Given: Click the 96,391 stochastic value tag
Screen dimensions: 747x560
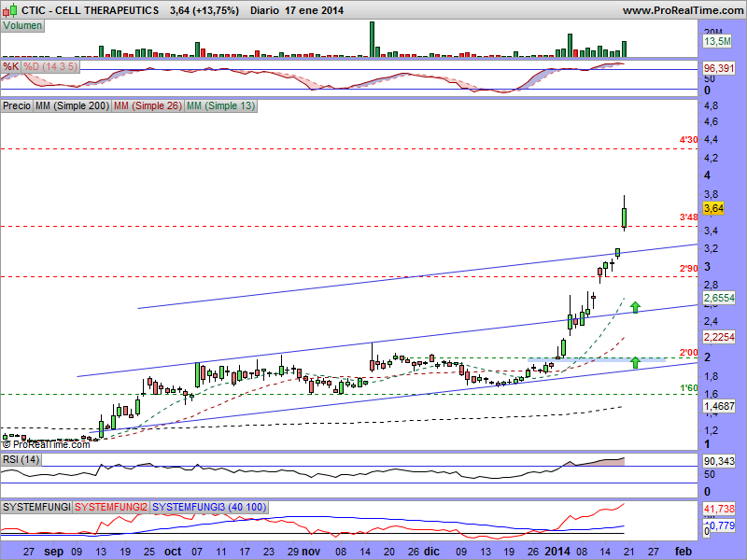Looking at the screenshot, I should point(719,68).
